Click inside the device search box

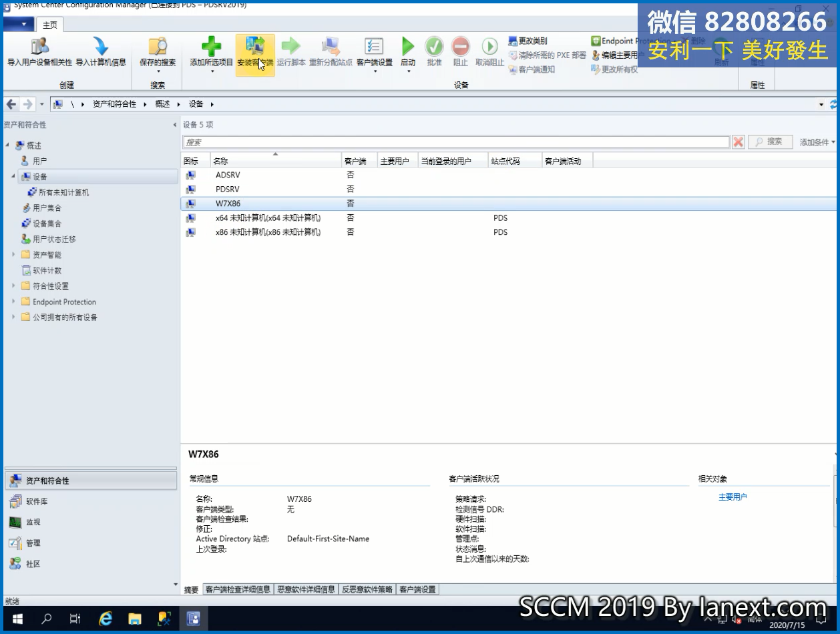pos(456,142)
